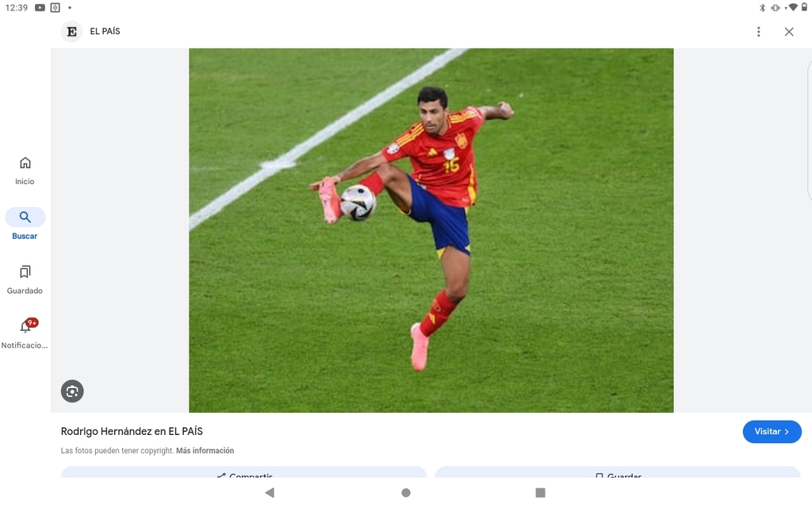Tap Android home circle button
Image resolution: width=812 pixels, height=508 pixels.
pos(406,492)
